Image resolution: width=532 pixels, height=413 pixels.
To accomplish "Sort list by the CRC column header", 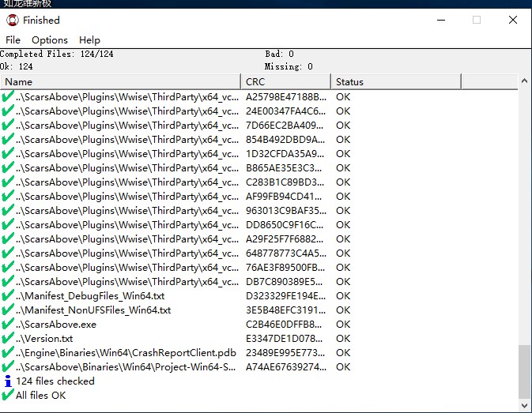I will [285, 82].
